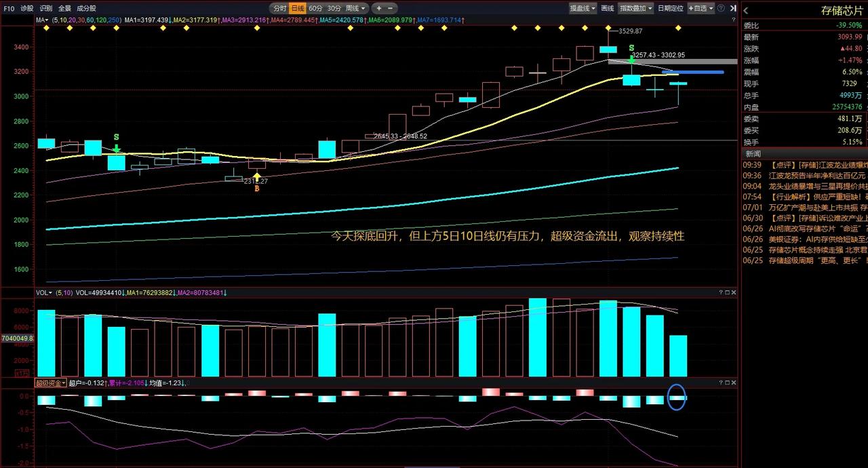Select the 3529.87 high price label

pyautogui.click(x=630, y=31)
